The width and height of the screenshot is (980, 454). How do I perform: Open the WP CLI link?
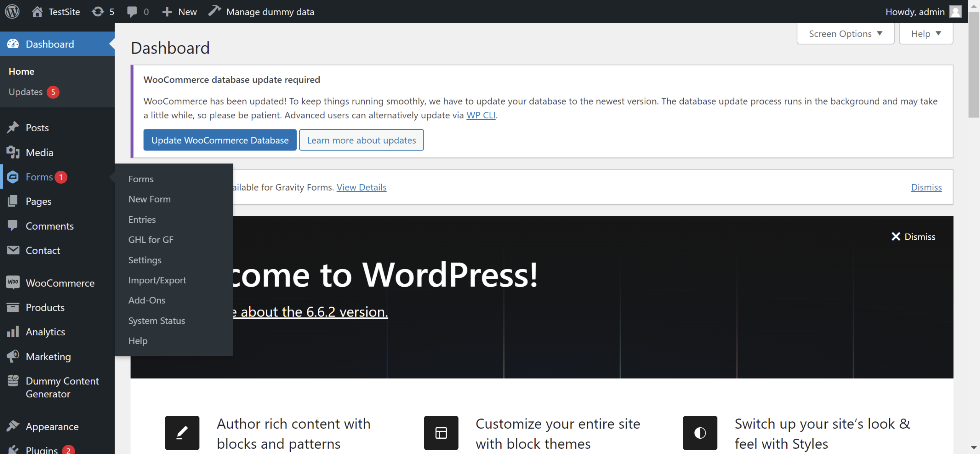481,115
